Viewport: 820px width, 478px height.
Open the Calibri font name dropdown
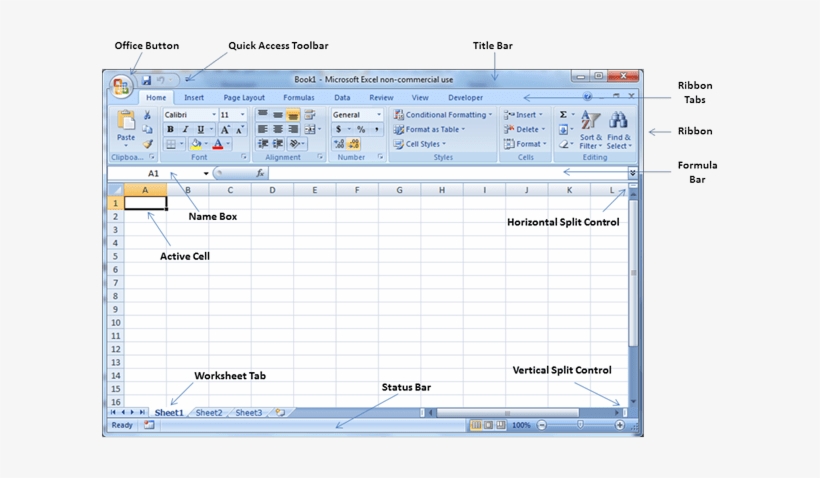coord(214,115)
